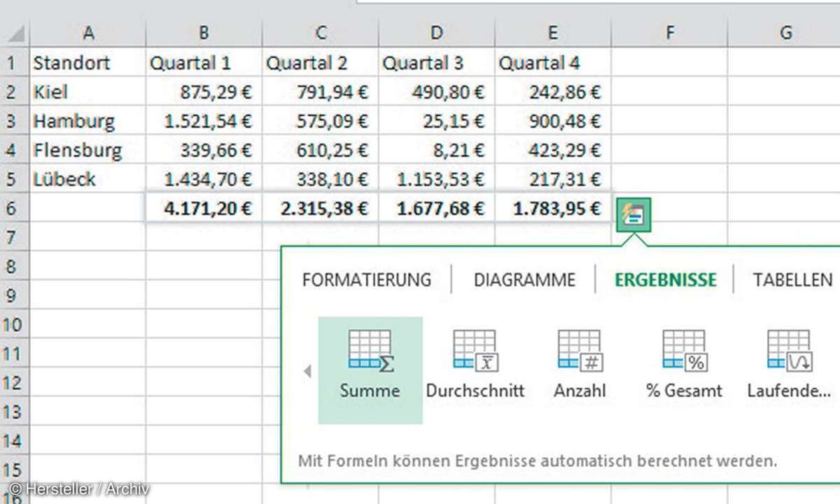Click the select-all corner of the sheet
The width and height of the screenshot is (840, 504).
[x=15, y=32]
